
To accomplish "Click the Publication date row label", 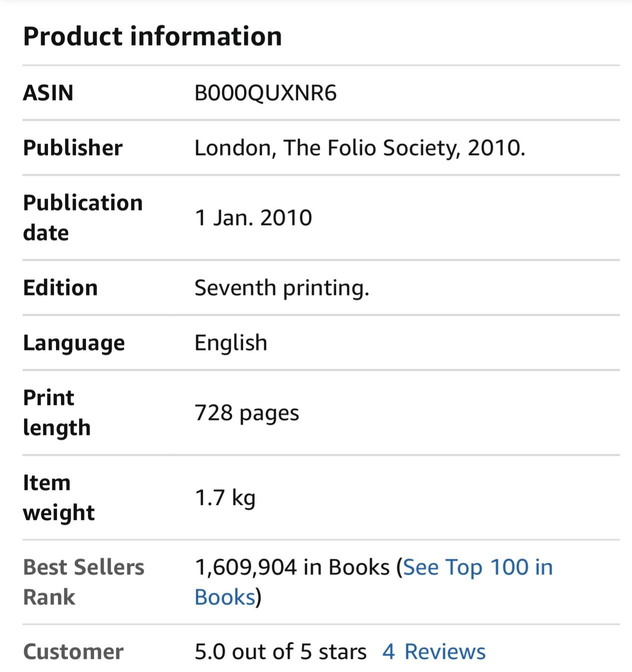I will [x=83, y=217].
